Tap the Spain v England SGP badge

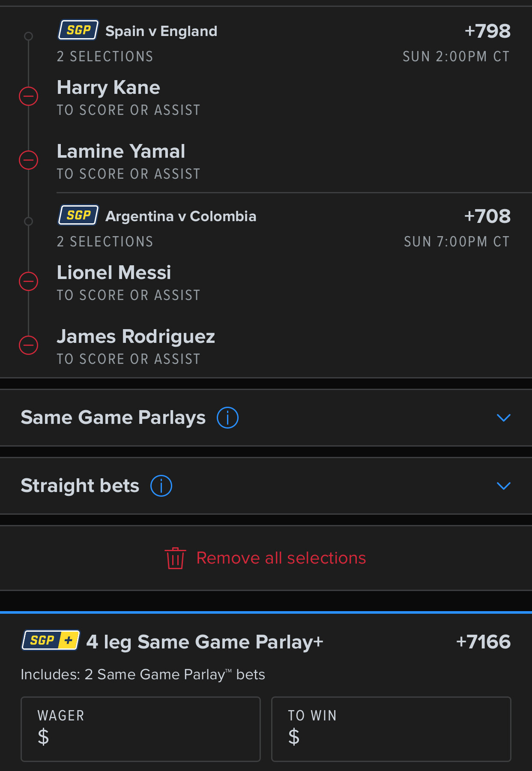coord(78,30)
